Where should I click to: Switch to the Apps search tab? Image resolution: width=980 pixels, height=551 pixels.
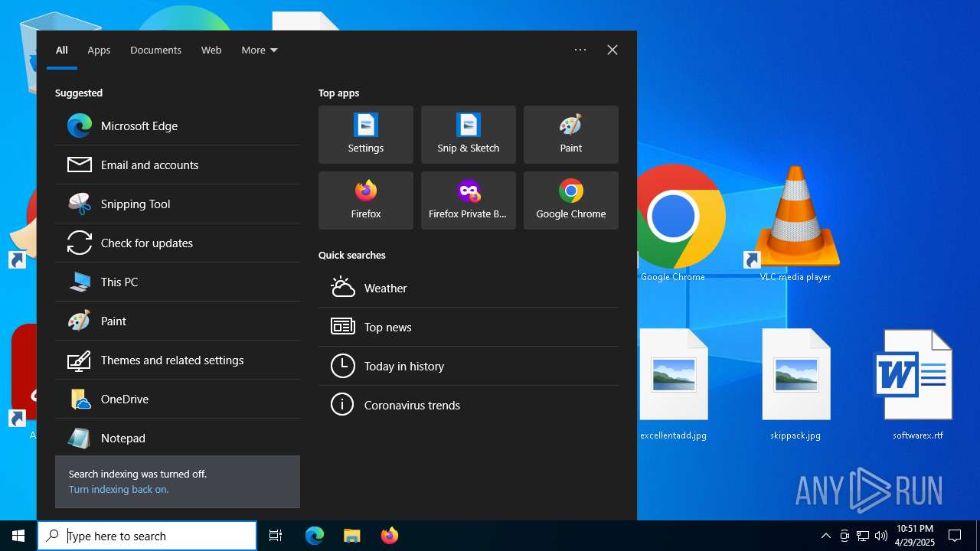click(x=99, y=51)
